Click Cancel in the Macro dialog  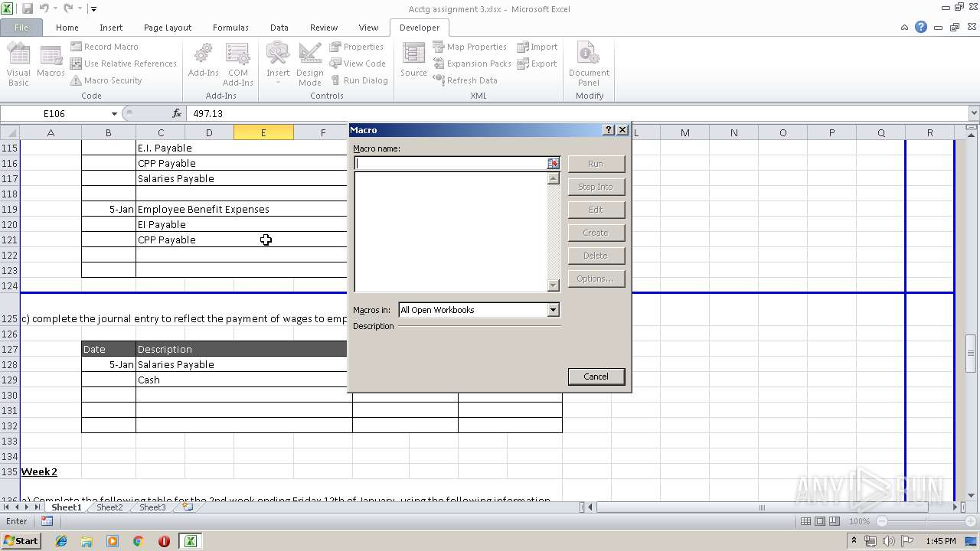[x=596, y=377]
